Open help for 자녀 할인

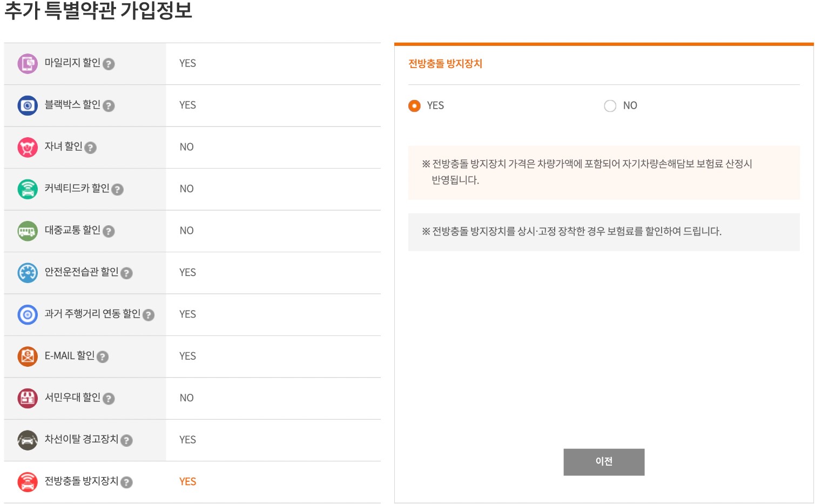(x=91, y=147)
